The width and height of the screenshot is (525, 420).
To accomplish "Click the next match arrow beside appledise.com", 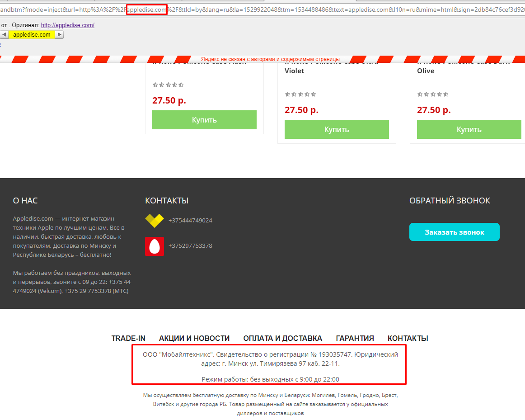I will pos(59,34).
